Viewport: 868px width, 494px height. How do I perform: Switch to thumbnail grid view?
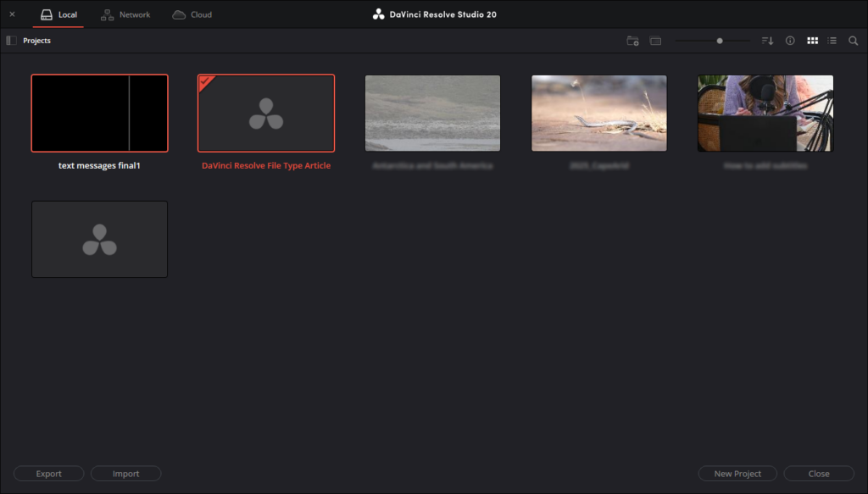coord(812,41)
